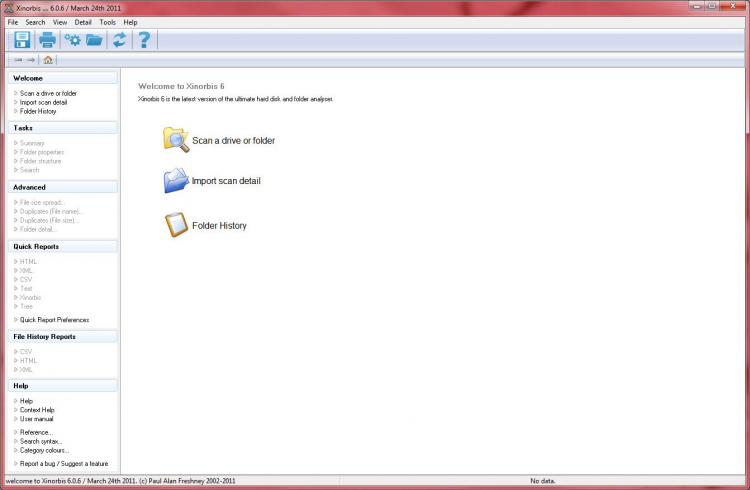The height and width of the screenshot is (490, 750).
Task: Click the question mark help icon
Action: [x=144, y=40]
